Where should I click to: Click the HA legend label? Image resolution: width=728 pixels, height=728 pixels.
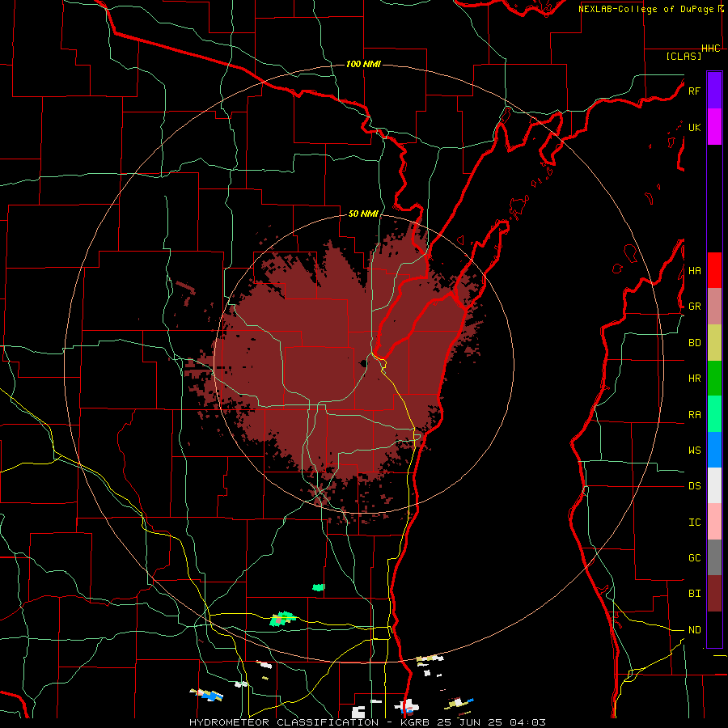pyautogui.click(x=694, y=270)
